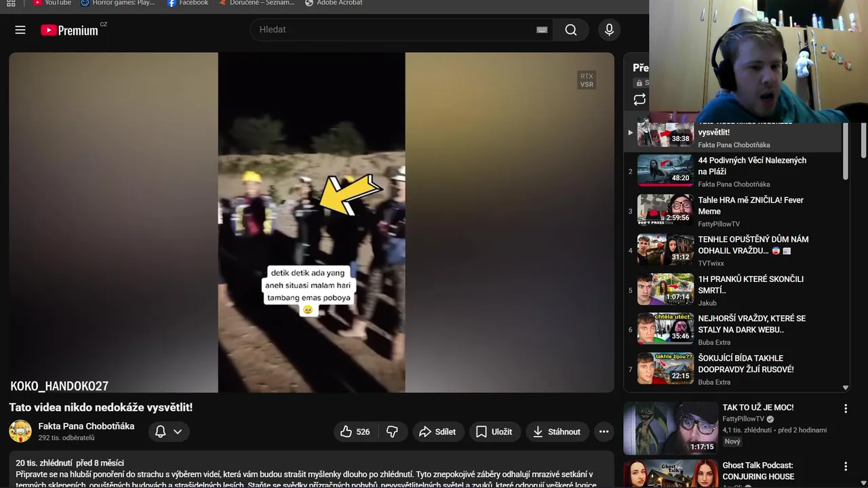The height and width of the screenshot is (488, 868).
Task: Open title NEJHORŠÍ VRAŽDY, KTERÉ SE STALY NA DARK WEBU
Action: pyautogui.click(x=752, y=324)
